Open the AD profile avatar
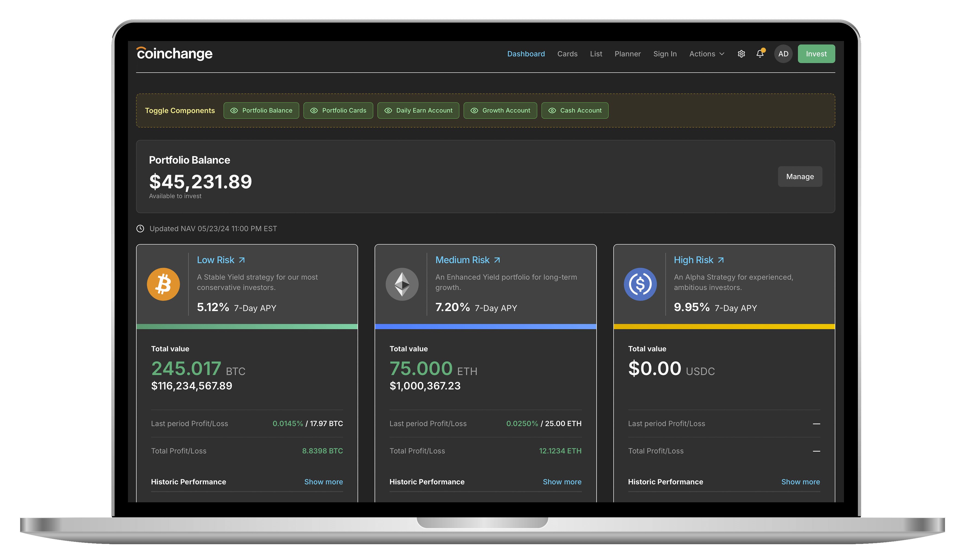Screen dimensions: 964x560 (x=784, y=54)
